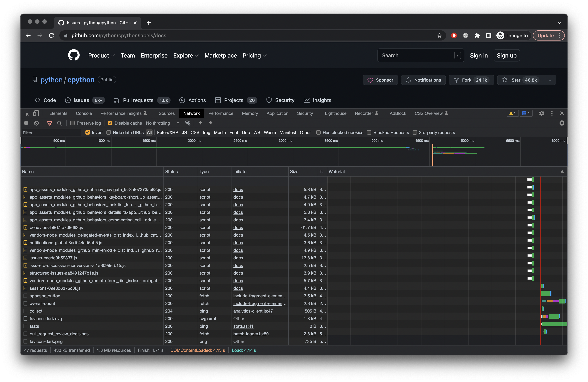Click the green stats waterfall bar

click(x=554, y=324)
